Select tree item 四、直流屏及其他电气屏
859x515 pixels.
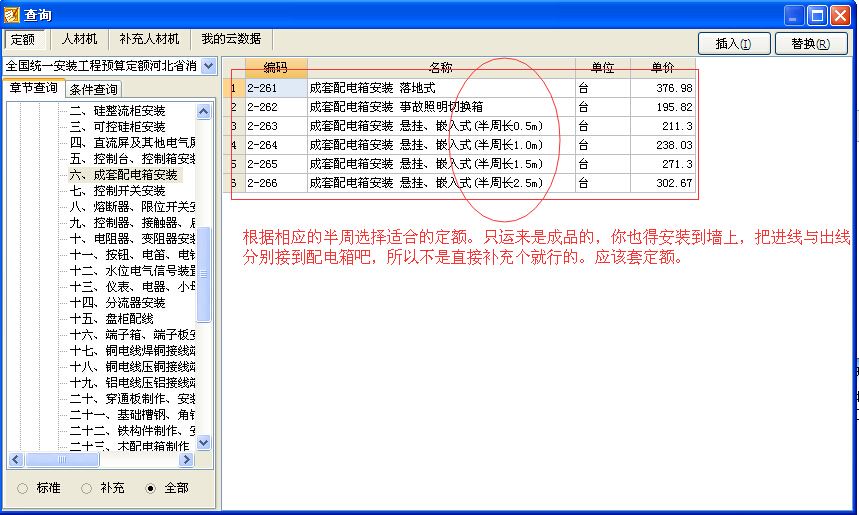click(132, 142)
